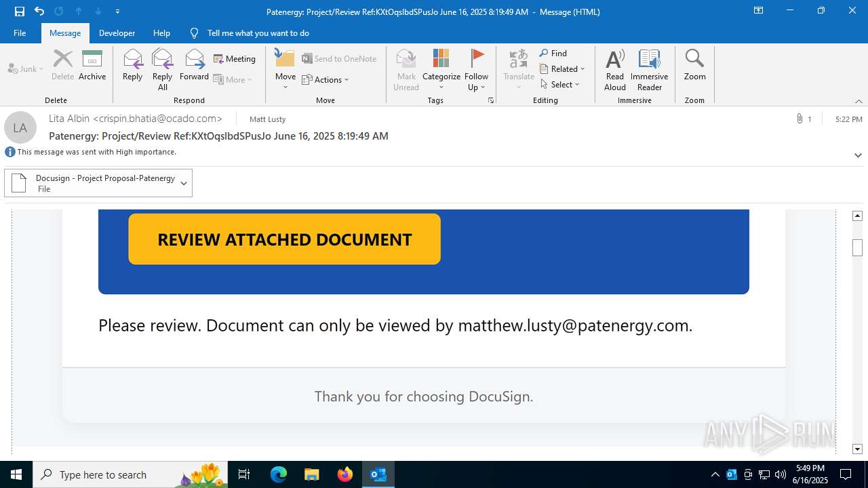The image size is (868, 488).
Task: Show hidden system tray icons
Action: click(x=715, y=474)
